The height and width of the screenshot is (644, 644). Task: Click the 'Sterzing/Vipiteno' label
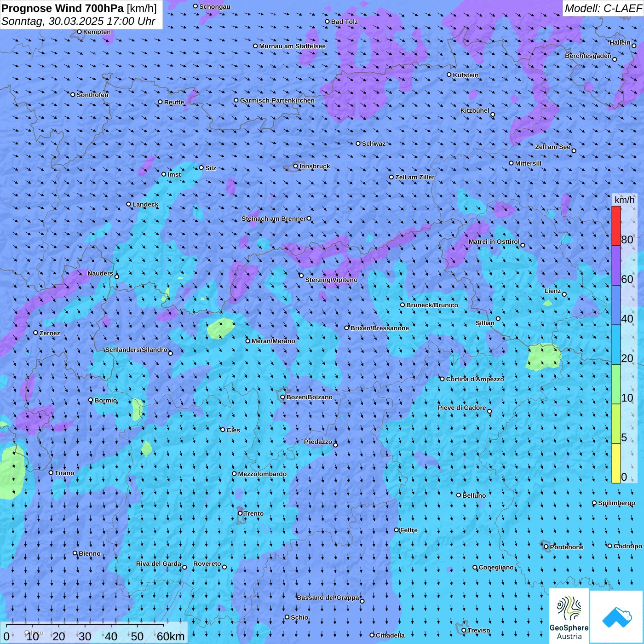331,280
